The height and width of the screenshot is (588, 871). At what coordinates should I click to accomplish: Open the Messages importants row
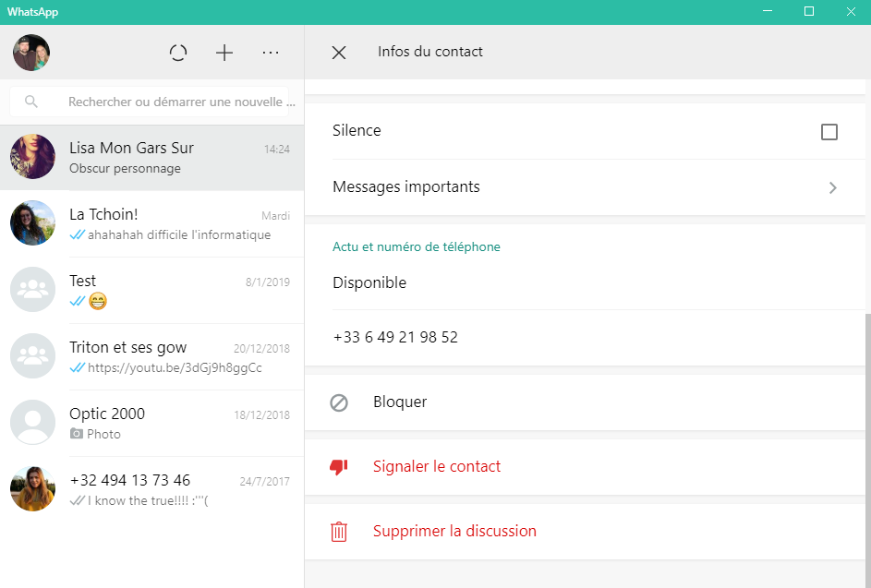pos(554,187)
